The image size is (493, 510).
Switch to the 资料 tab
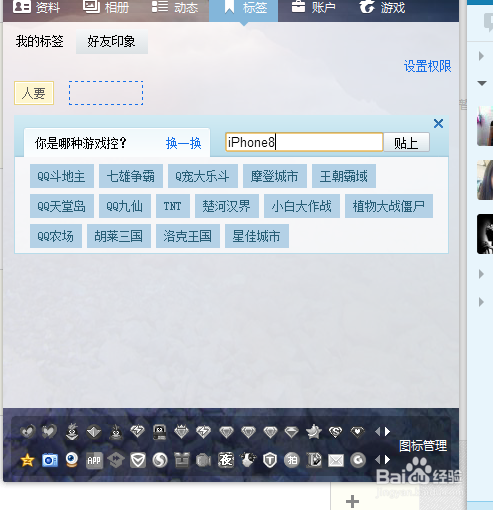36,7
